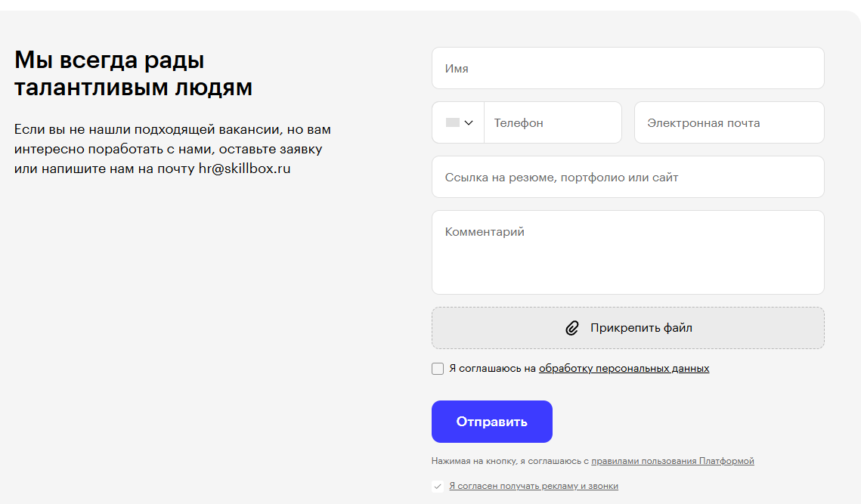Uncheck the Я согласен получать рекламу checkbox
Viewport: 861px width, 504px height.
[x=438, y=487]
